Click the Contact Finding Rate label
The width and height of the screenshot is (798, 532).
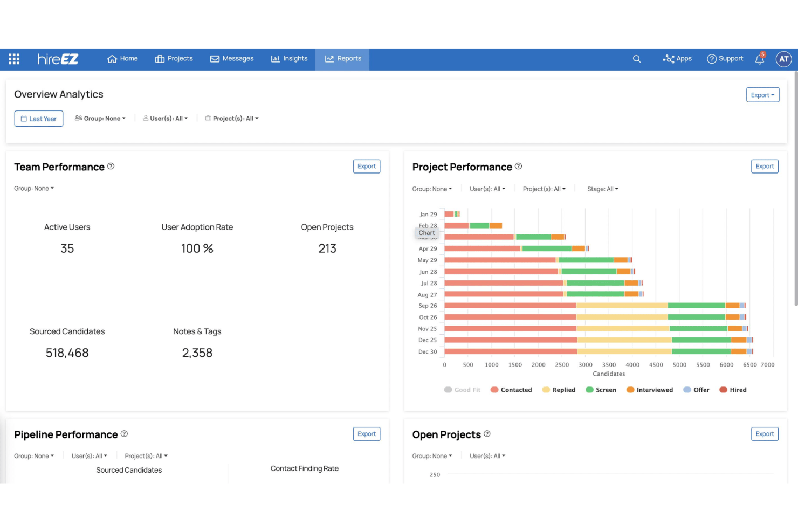point(305,468)
